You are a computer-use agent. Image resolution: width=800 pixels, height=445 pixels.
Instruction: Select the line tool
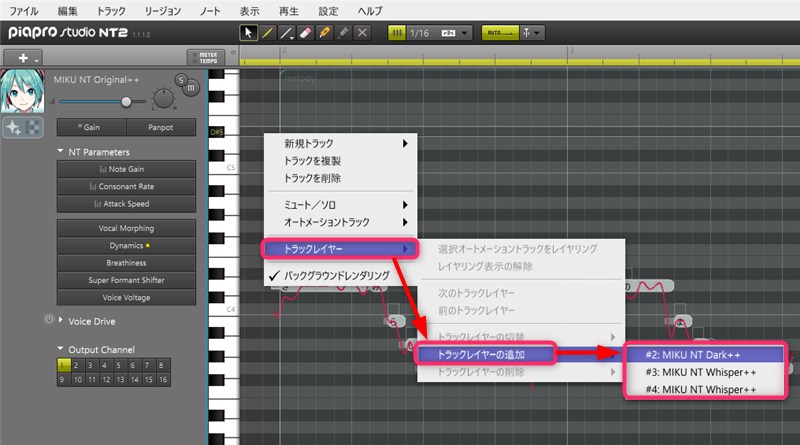pyautogui.click(x=286, y=33)
